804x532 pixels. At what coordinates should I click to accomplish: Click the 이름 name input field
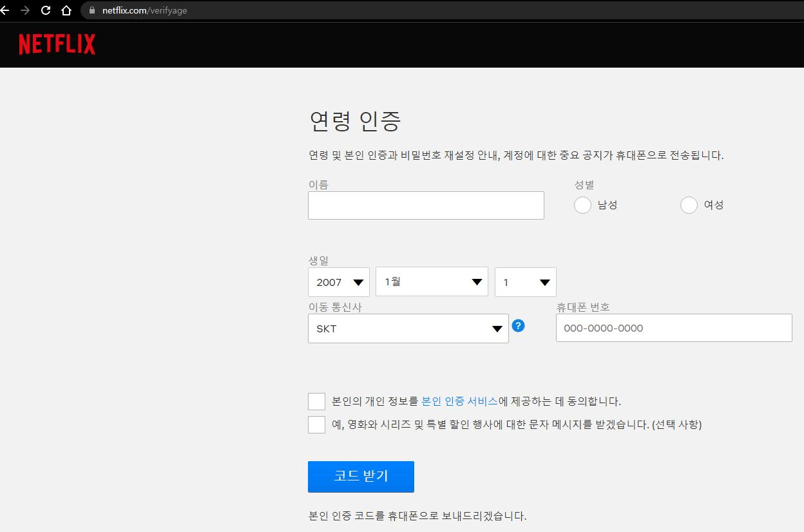point(426,205)
